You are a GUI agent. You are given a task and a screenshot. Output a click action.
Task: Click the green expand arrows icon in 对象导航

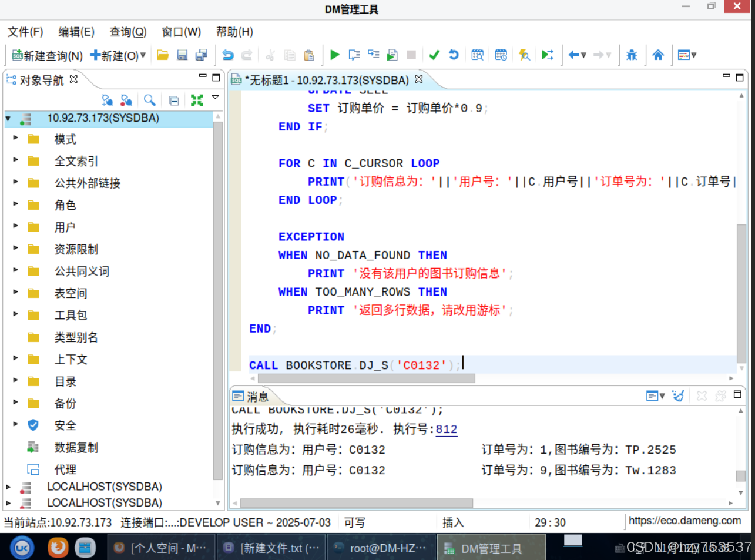click(197, 100)
